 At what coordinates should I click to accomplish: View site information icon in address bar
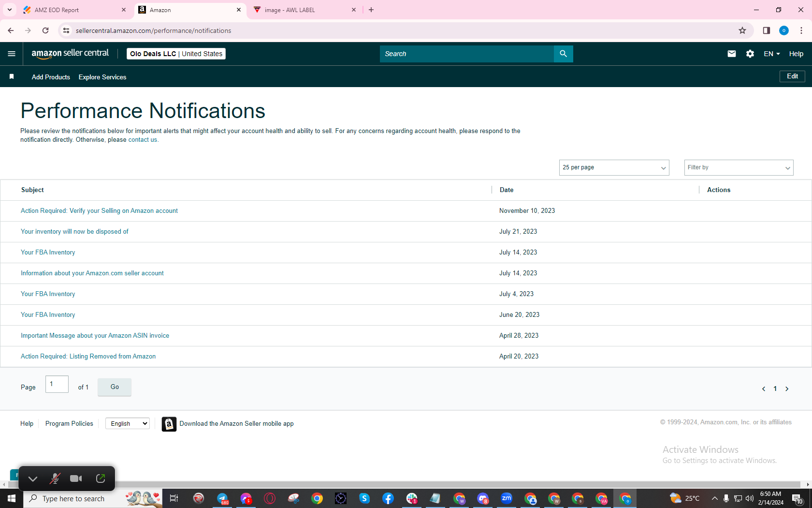66,30
